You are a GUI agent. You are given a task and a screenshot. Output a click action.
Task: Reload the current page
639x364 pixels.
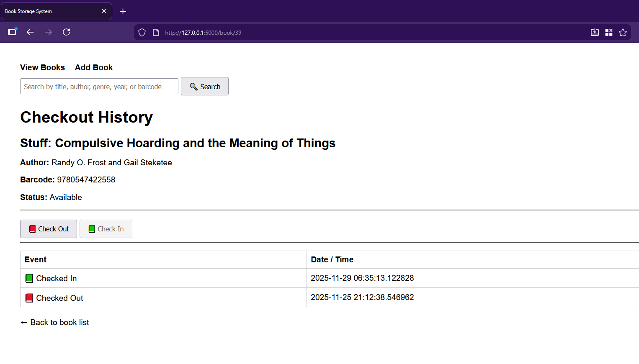point(66,32)
